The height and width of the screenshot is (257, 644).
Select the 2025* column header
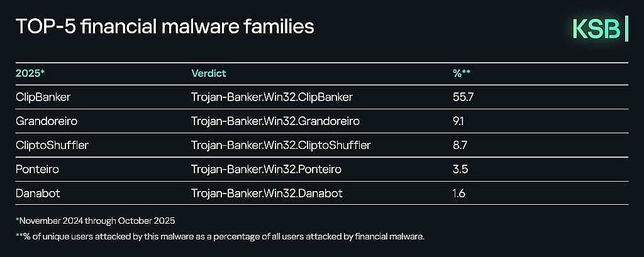pos(30,74)
